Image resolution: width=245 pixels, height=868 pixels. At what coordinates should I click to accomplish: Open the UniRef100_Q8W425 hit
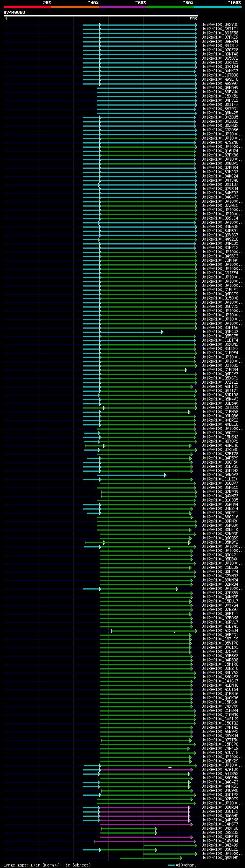[220, 113]
